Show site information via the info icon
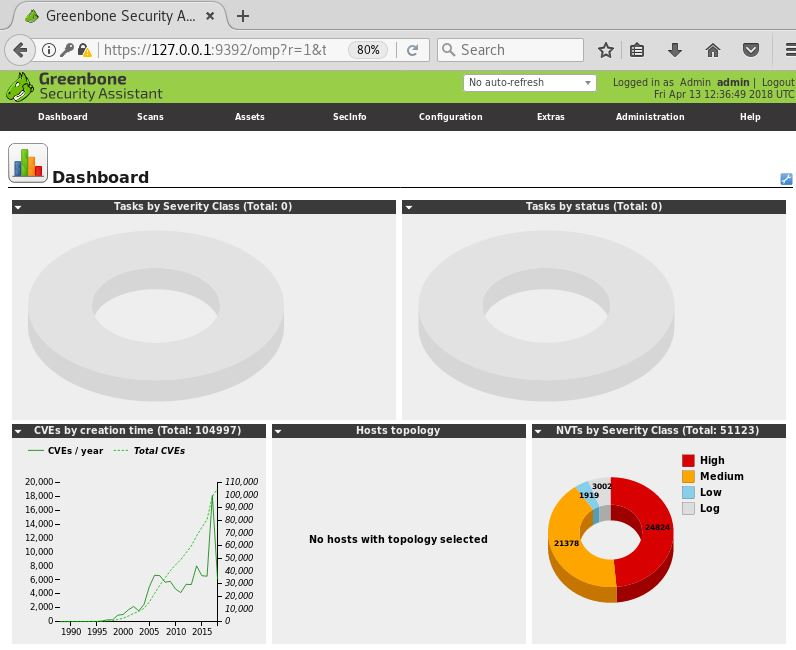 tap(49, 50)
